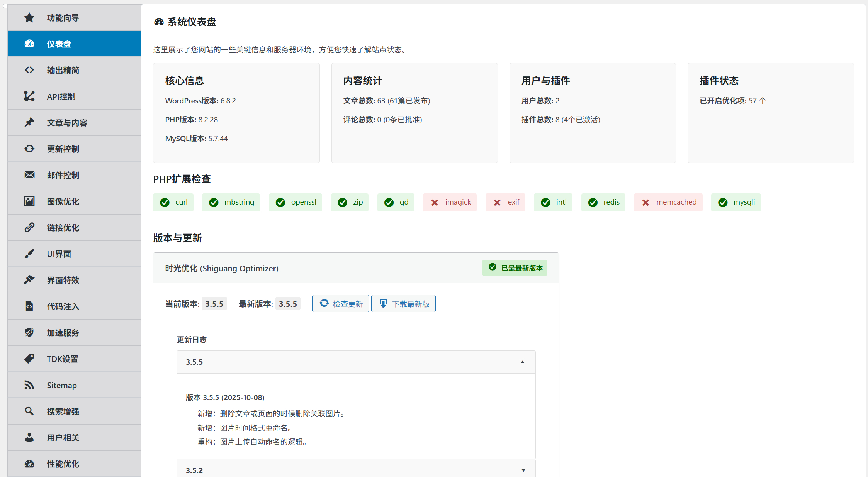Click the chain link icon for 链接优化
The image size is (868, 477).
tap(29, 228)
